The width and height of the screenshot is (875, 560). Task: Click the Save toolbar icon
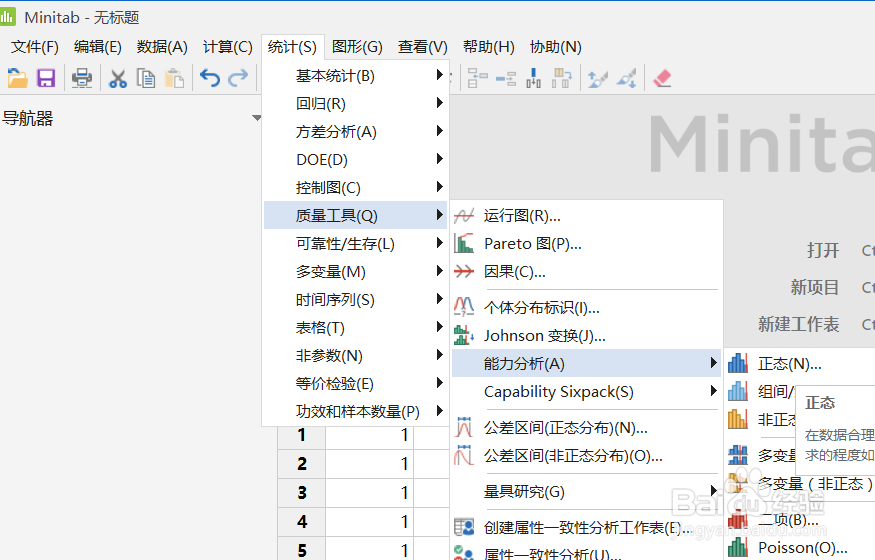(46, 78)
